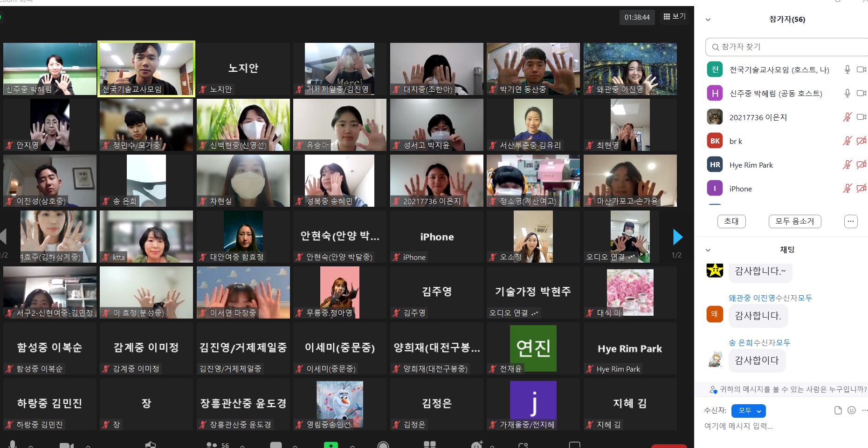Toggle 20217736 이은지's muted microphone icon
868x448 pixels.
point(847,117)
